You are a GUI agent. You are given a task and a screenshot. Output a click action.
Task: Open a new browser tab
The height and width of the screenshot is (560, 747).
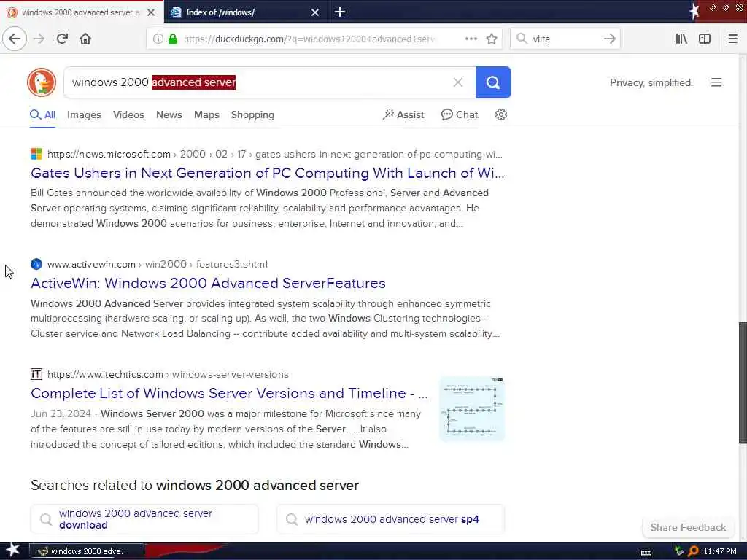[340, 12]
